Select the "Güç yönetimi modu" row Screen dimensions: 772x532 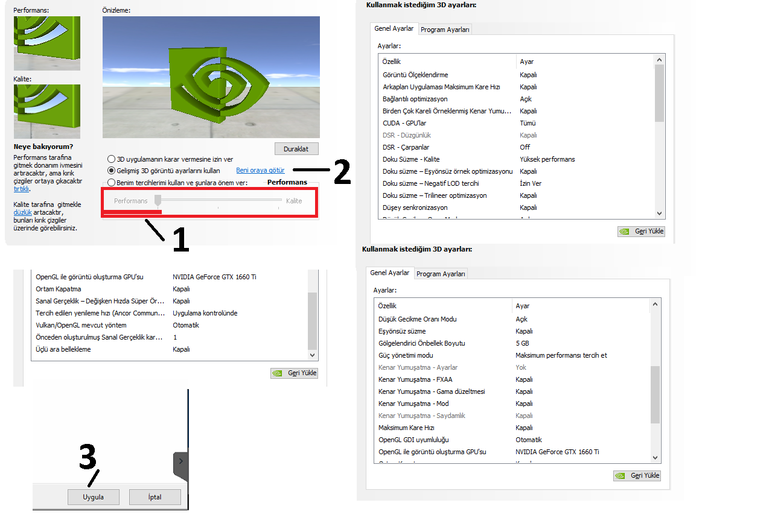click(512, 355)
